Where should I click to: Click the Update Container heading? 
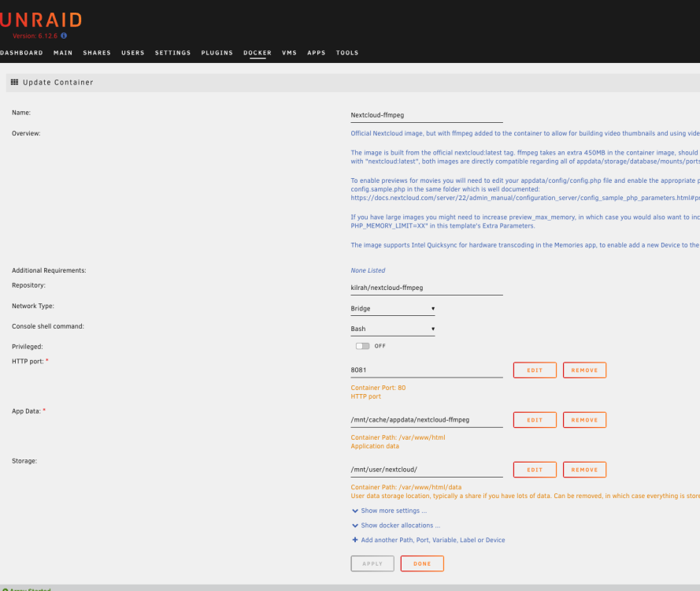(x=58, y=82)
